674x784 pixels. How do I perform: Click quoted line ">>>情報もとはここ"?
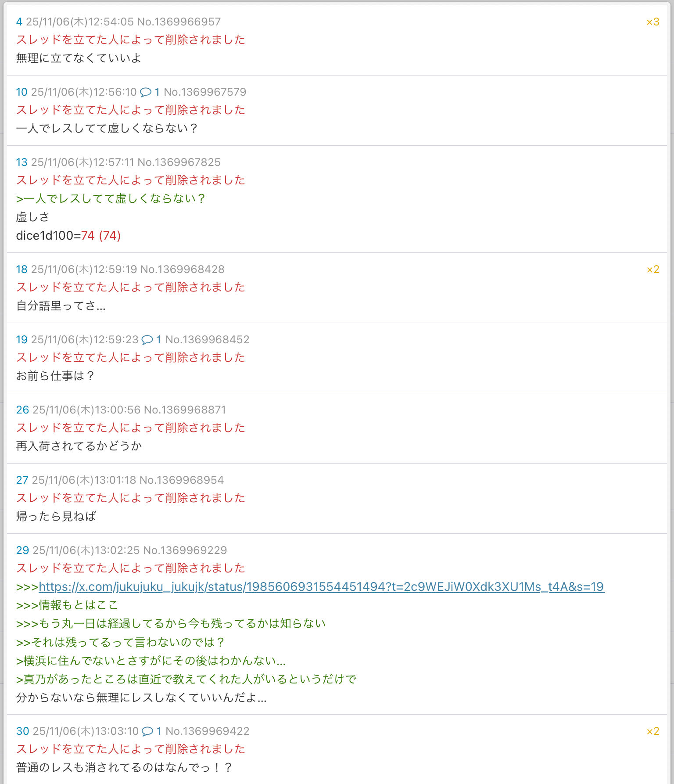point(67,605)
